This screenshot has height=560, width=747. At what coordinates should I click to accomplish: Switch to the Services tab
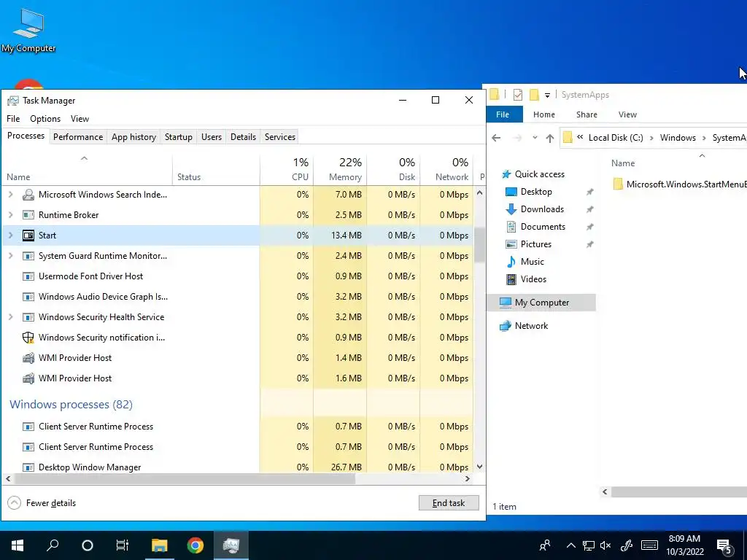coord(280,137)
